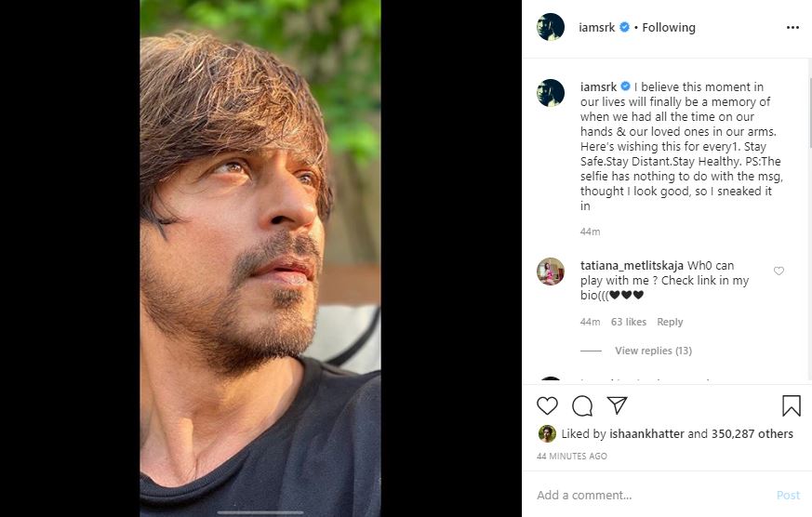Reply to tatiana_metlitskaja's comment
Viewport: 812px width, 517px height.
(670, 322)
